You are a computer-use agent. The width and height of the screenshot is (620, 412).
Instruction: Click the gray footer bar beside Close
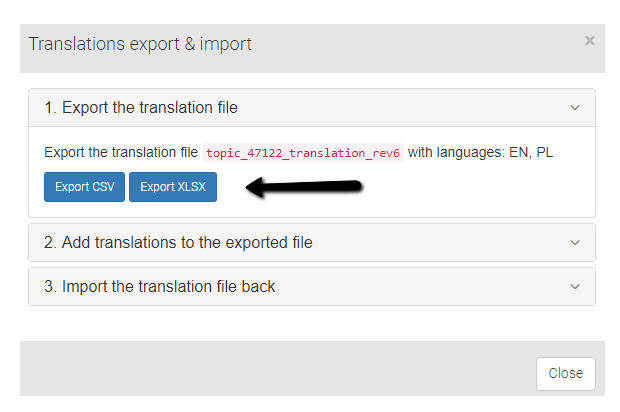click(x=277, y=369)
